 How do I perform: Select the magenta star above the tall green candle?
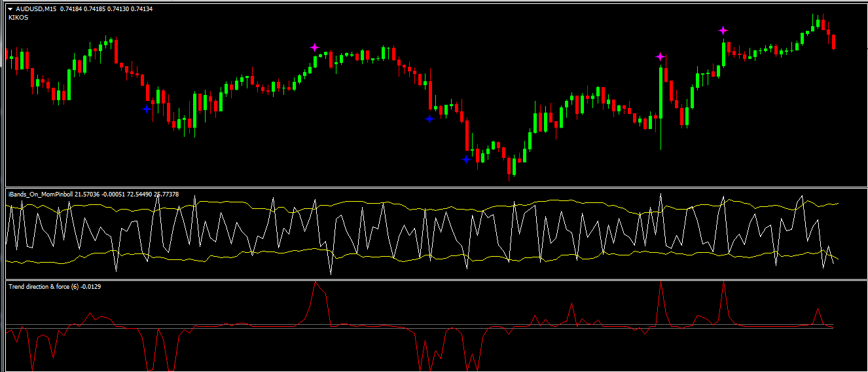(x=660, y=57)
